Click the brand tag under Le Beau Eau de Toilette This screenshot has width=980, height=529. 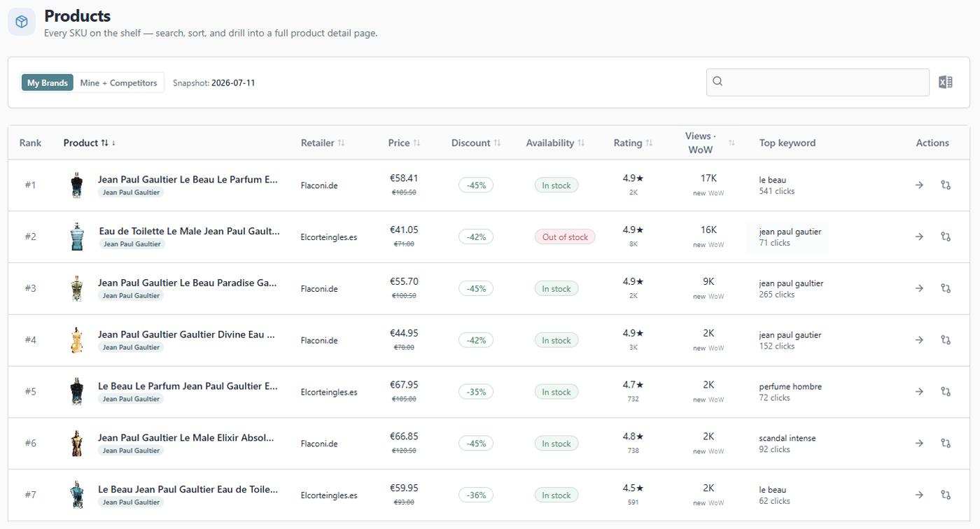tap(131, 502)
